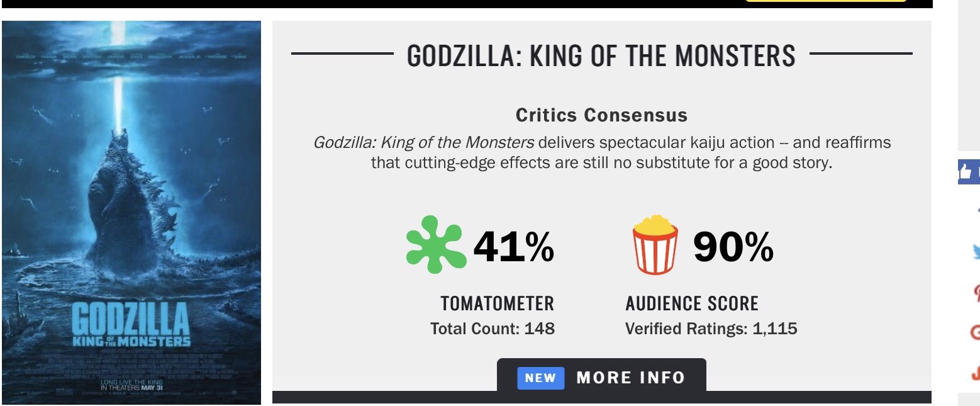Click the italic movie title in consensus
Viewport: 980px width, 406px height.
[x=424, y=142]
